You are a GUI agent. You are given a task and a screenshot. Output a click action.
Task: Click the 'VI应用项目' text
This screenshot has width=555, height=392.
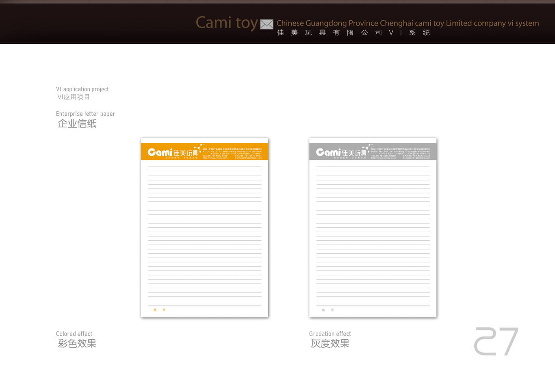pyautogui.click(x=74, y=97)
